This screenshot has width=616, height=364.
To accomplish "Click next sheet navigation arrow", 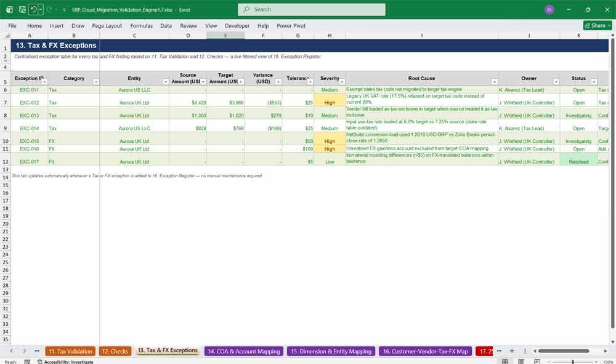I will 25,350.
